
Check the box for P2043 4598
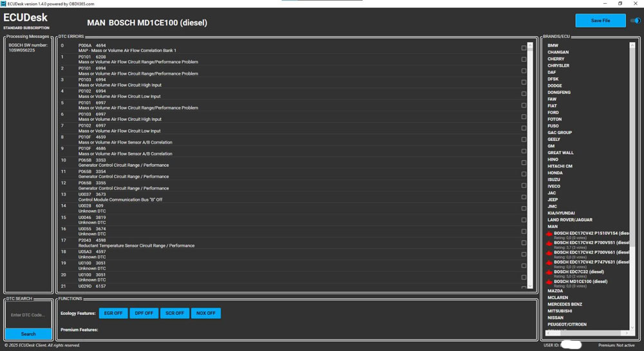tap(524, 243)
